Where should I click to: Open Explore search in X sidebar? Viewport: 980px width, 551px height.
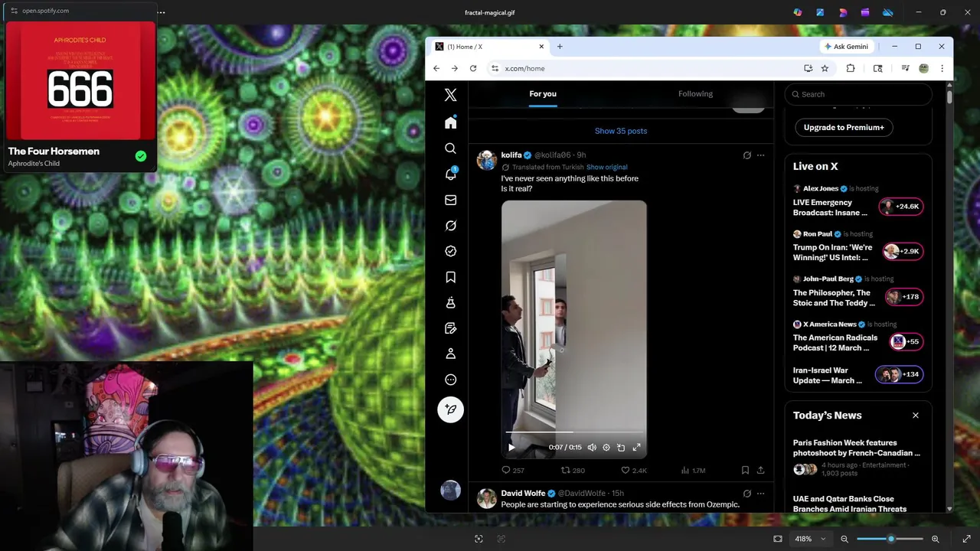click(x=450, y=148)
